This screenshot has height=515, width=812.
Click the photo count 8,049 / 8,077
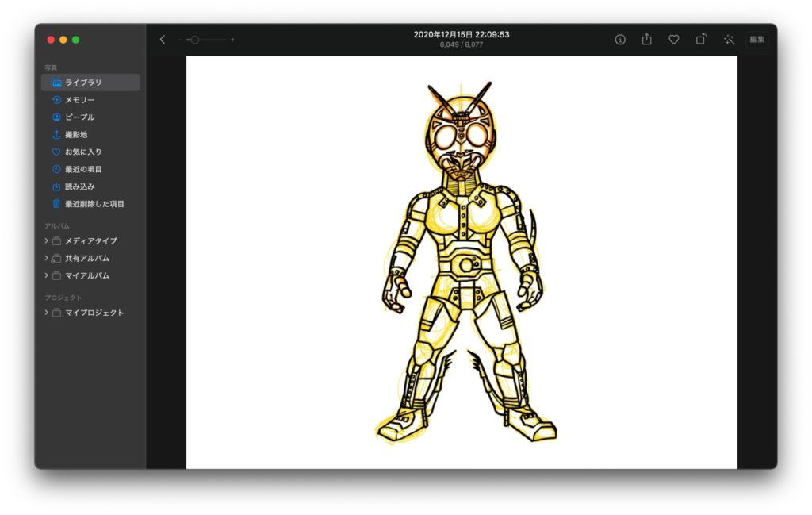(x=462, y=44)
